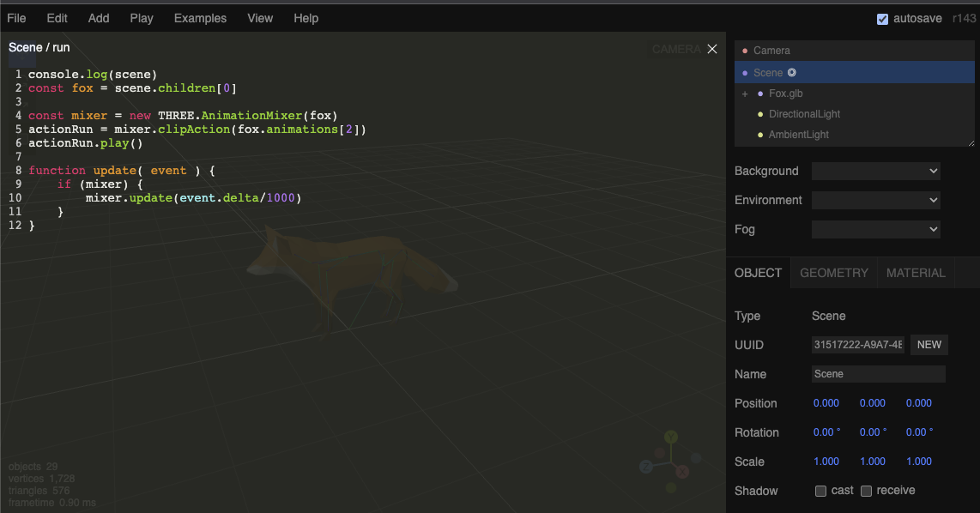This screenshot has height=513, width=980.
Task: Enable the receive shadow checkbox
Action: pyautogui.click(x=867, y=492)
